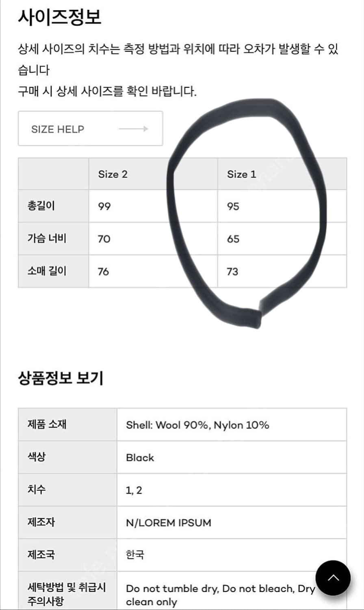Screen dimensions: 364x610
Task: Select the Black color value cell
Action: pyautogui.click(x=140, y=457)
